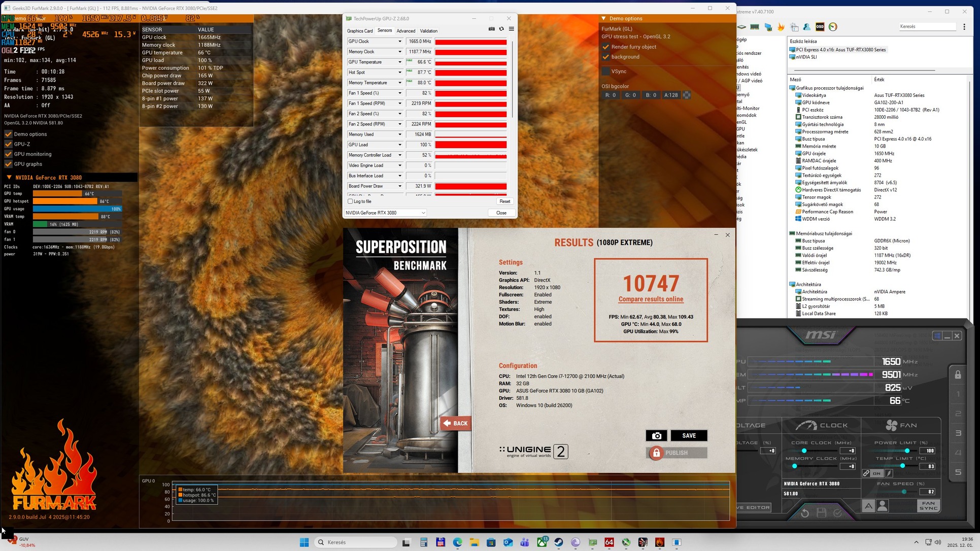The image size is (980, 551).
Task: Click the Afterburner fan auto 'A' icon
Action: tap(868, 506)
